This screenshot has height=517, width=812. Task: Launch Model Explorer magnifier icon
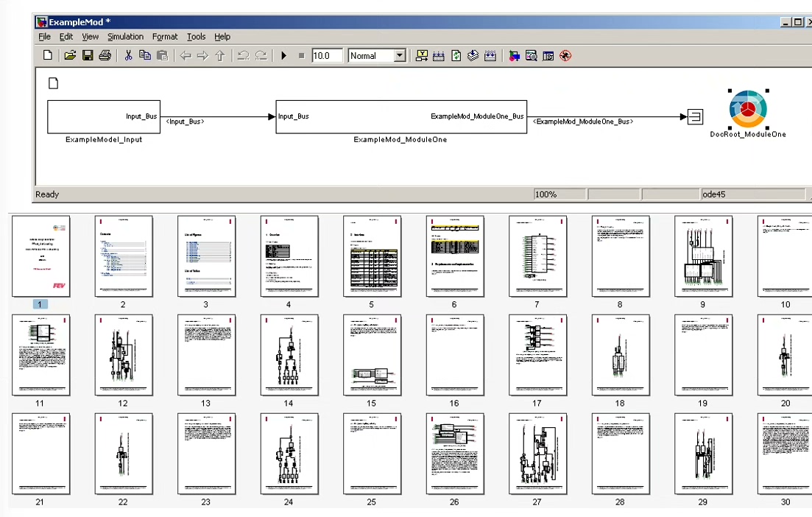tap(531, 55)
